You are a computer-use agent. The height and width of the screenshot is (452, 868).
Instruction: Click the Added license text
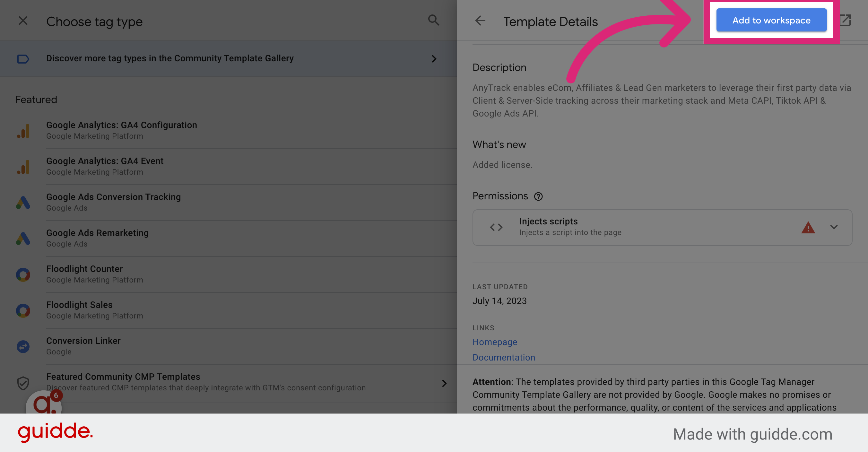click(x=502, y=165)
